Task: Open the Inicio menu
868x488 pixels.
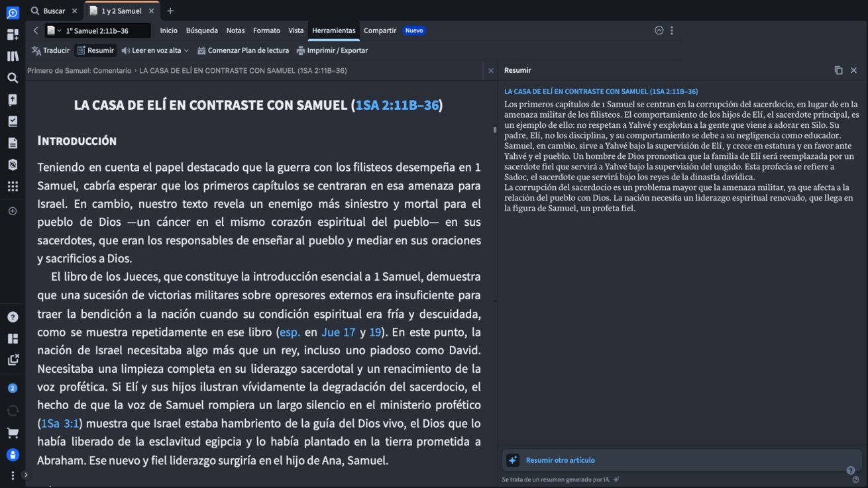Action: tap(168, 30)
